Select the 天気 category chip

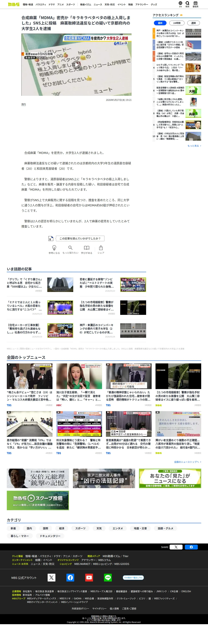pos(99,528)
